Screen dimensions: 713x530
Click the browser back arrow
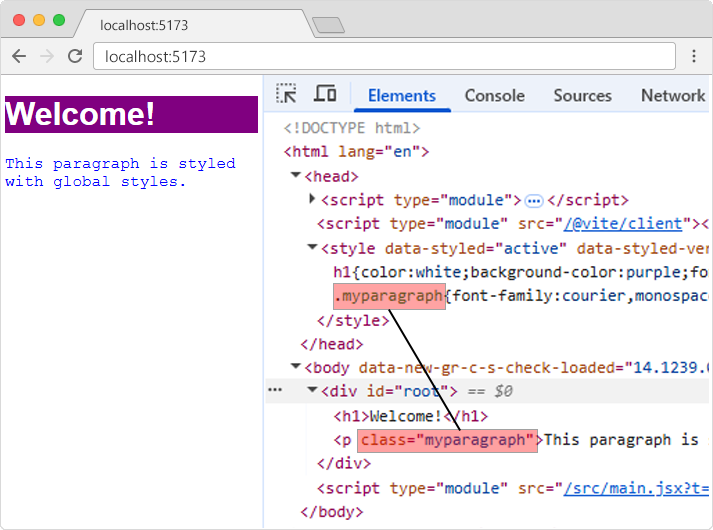pyautogui.click(x=19, y=56)
